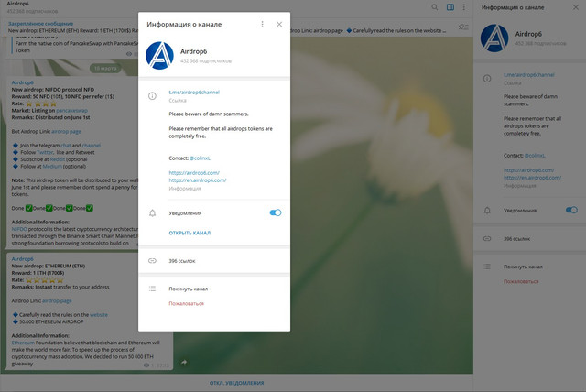
Task: Click ОТКЛ. УВЕДОМЛЕНИЯ button at bottom
Action: point(236,383)
